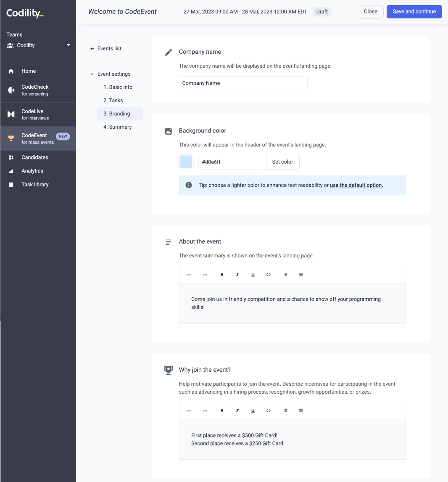Click the info icon in the tip box
Viewport: 448px width, 482px height.
click(x=189, y=185)
